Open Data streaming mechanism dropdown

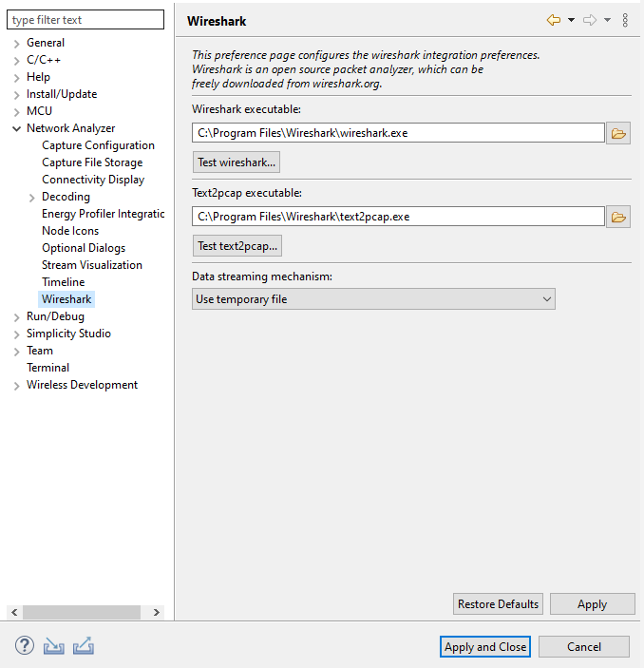[x=373, y=299]
